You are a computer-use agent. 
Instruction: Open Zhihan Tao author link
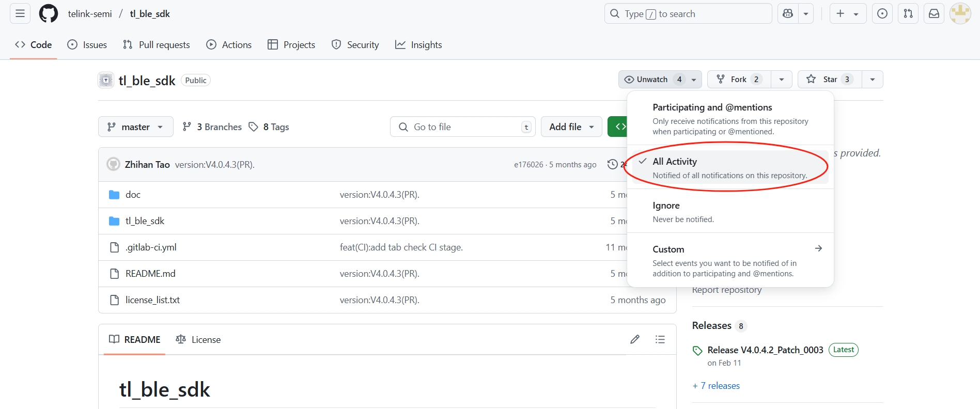tap(147, 164)
